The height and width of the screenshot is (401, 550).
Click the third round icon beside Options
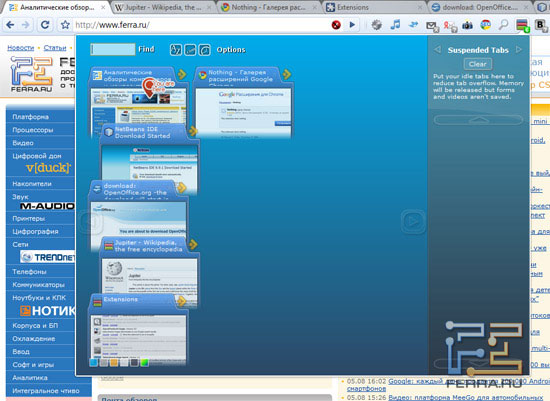(204, 50)
